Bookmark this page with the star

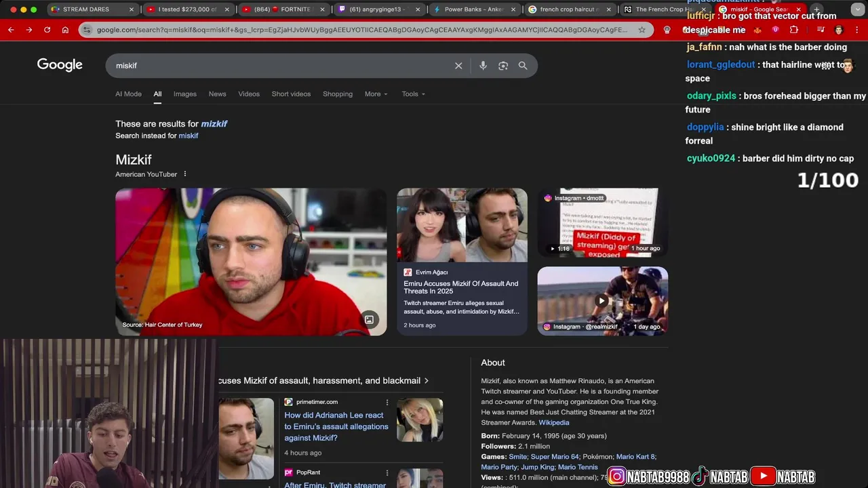pos(642,30)
